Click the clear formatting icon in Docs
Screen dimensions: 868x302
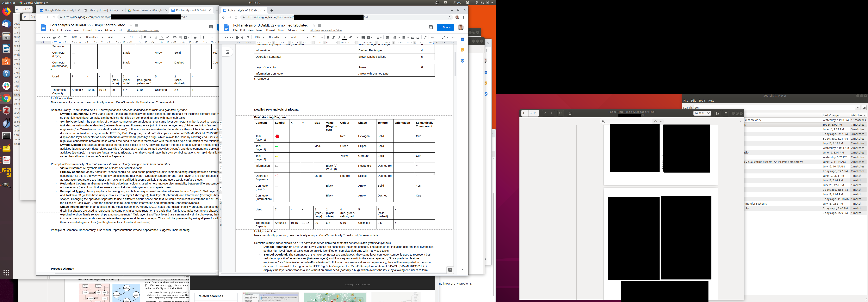[425, 37]
